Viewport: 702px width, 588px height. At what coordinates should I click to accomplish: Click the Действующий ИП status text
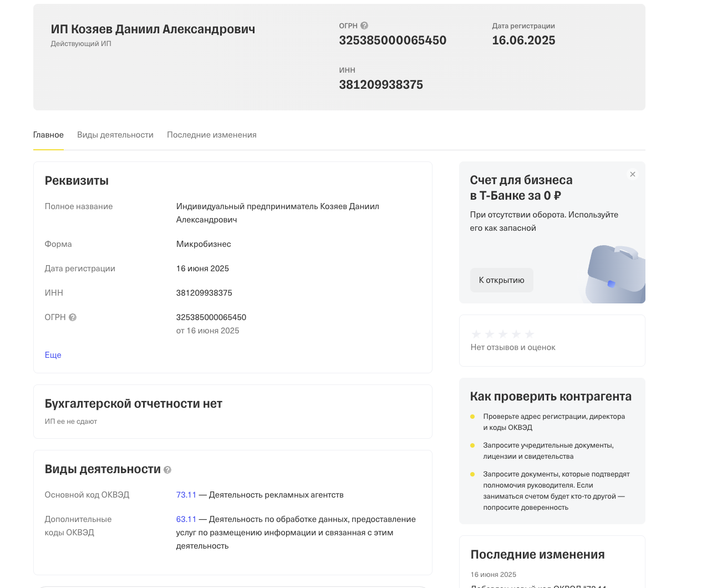[x=81, y=44]
